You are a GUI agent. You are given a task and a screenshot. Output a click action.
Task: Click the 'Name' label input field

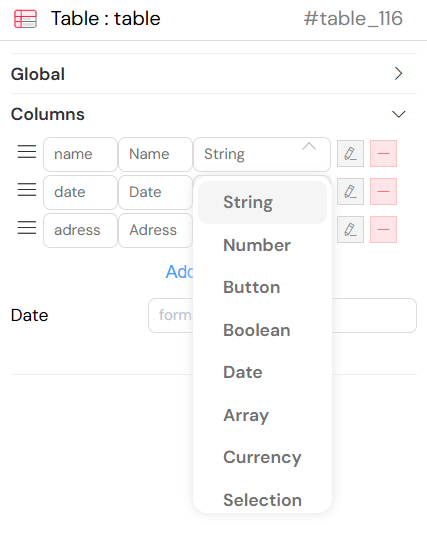[155, 154]
